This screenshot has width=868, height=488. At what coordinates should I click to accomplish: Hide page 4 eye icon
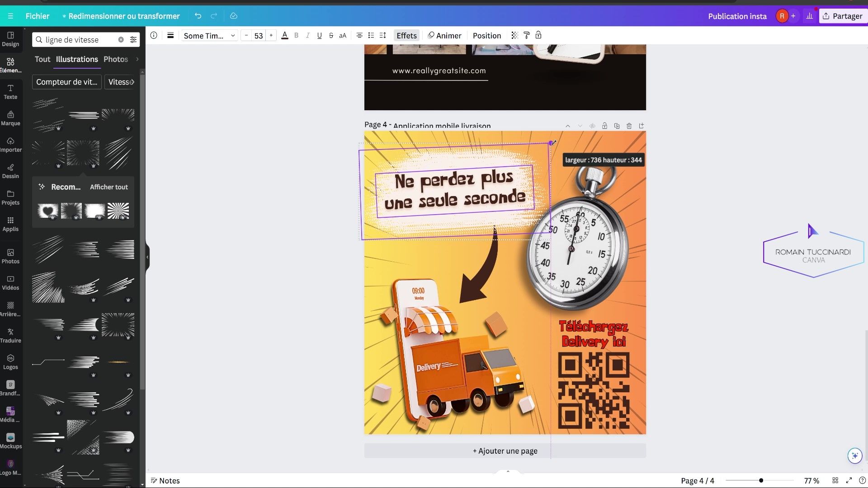(x=592, y=126)
